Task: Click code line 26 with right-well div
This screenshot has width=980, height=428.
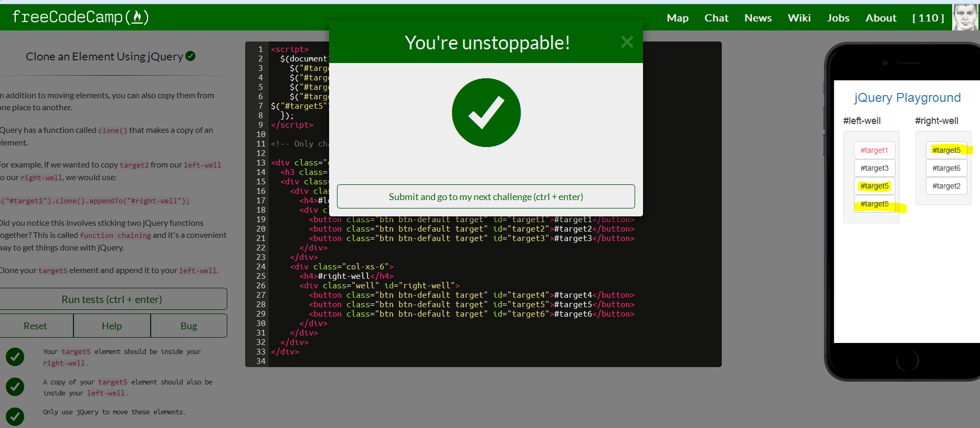Action: coord(380,286)
